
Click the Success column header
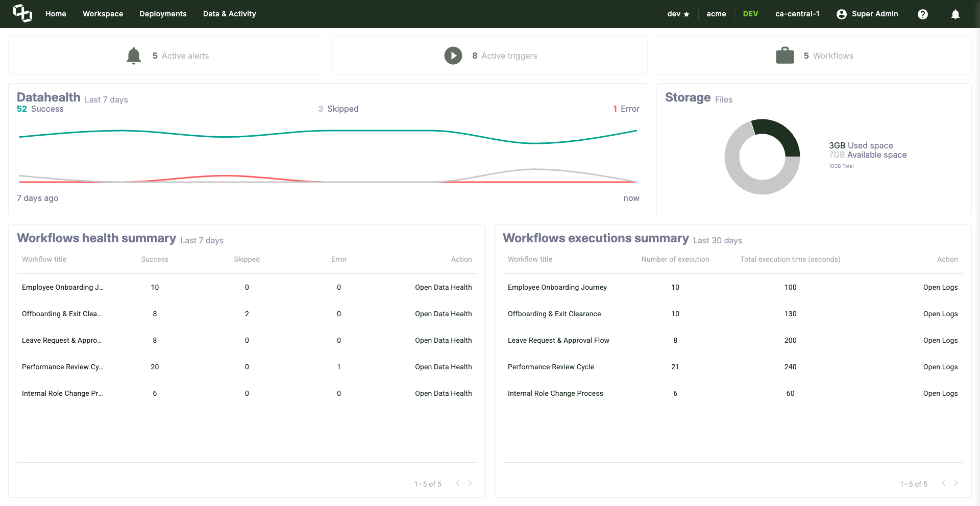tap(155, 259)
